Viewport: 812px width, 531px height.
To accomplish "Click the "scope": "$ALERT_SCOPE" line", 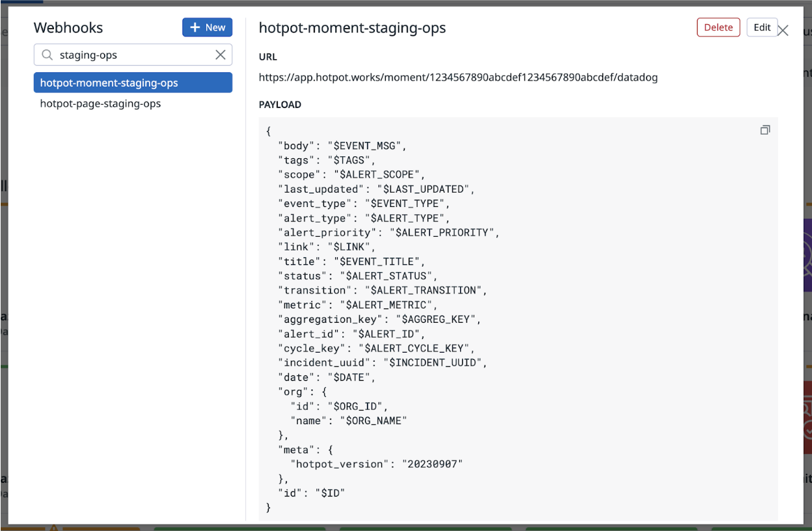I will tap(351, 174).
